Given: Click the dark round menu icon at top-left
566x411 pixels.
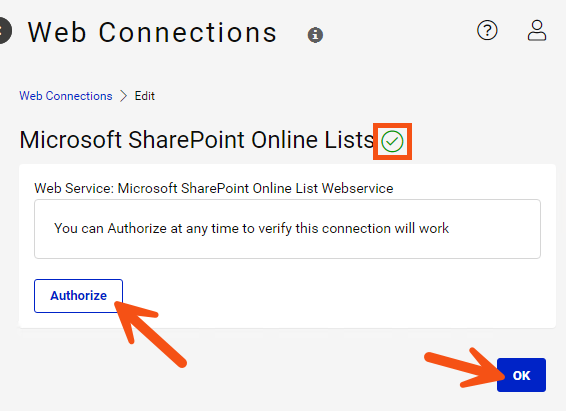Looking at the screenshot, I should pos(4,31).
